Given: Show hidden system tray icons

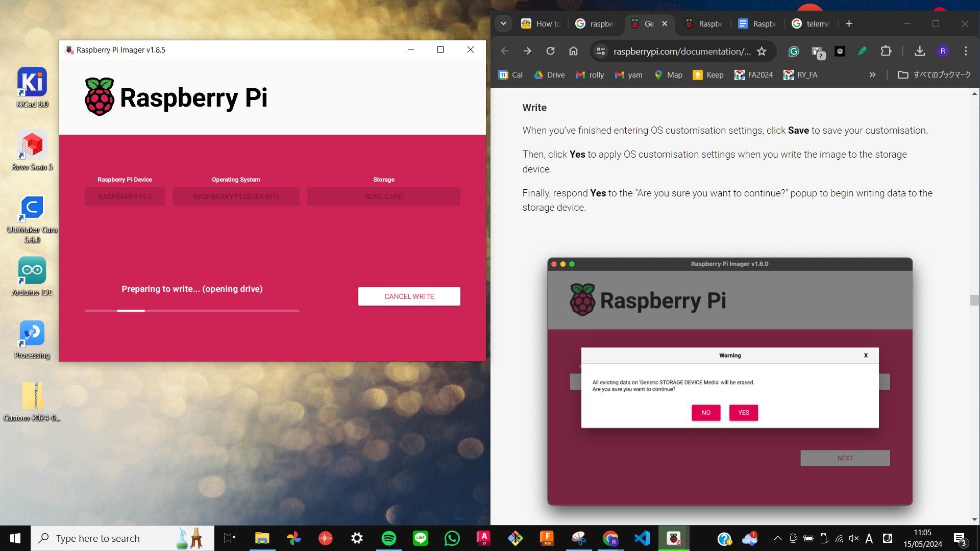Looking at the screenshot, I should point(777,538).
